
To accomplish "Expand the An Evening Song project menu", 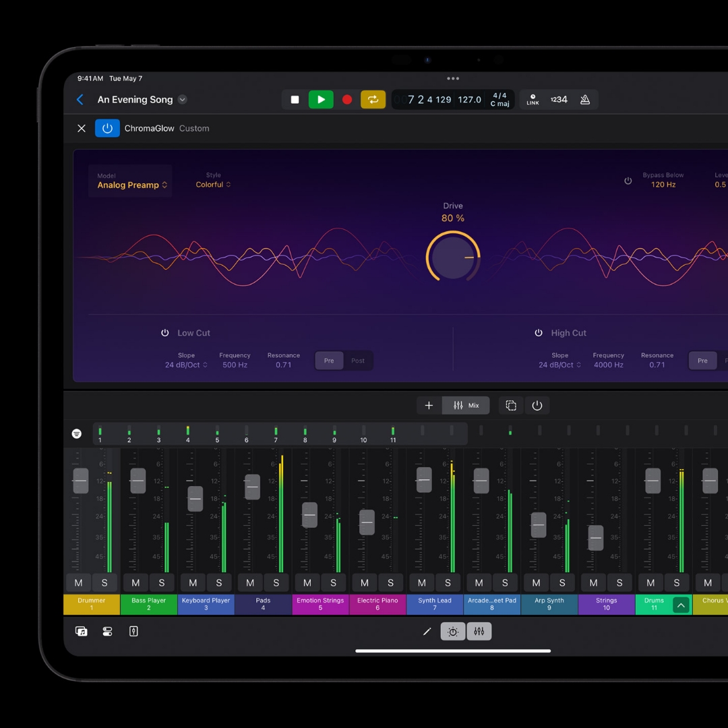I will [182, 100].
